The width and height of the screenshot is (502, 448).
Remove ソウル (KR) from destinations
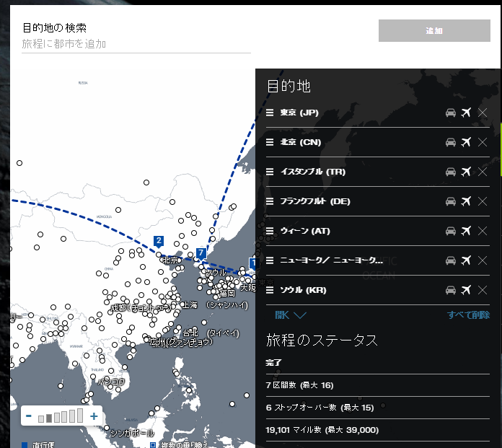[x=483, y=290]
